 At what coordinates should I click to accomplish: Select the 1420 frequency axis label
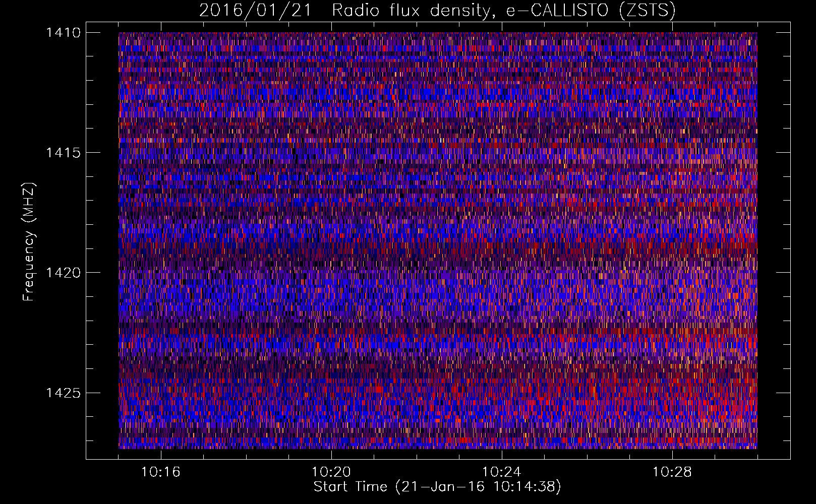click(64, 273)
